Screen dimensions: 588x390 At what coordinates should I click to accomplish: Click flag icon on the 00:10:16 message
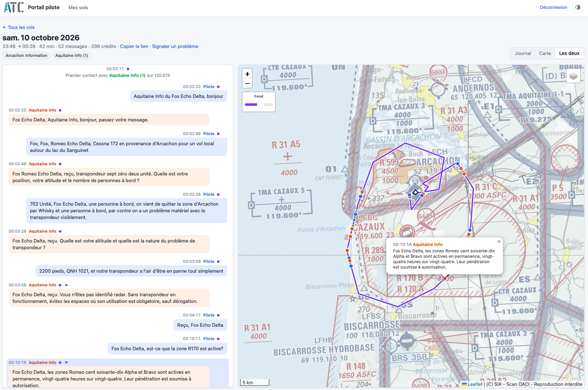[x=66, y=363]
